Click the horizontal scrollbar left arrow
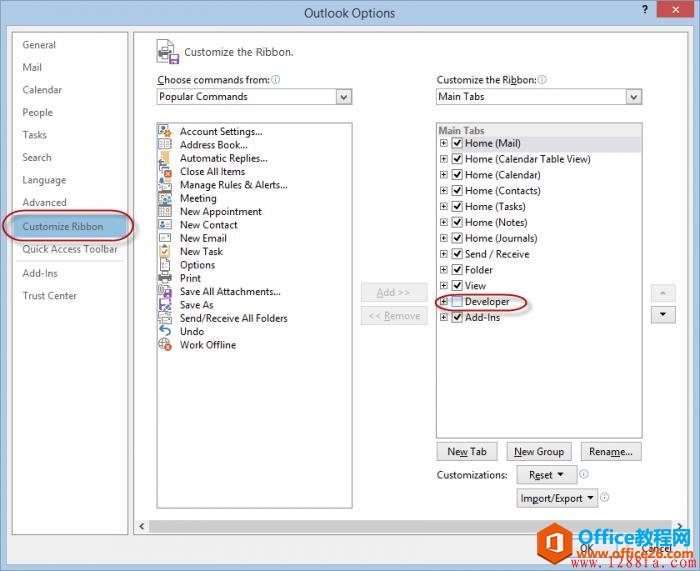Viewport: 700px width, 571px height. 142,526
